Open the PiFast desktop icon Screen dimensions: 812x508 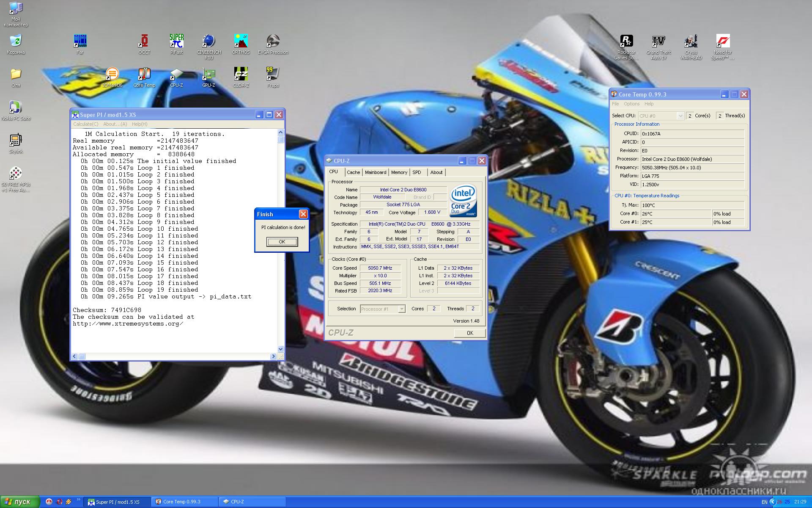click(x=176, y=44)
